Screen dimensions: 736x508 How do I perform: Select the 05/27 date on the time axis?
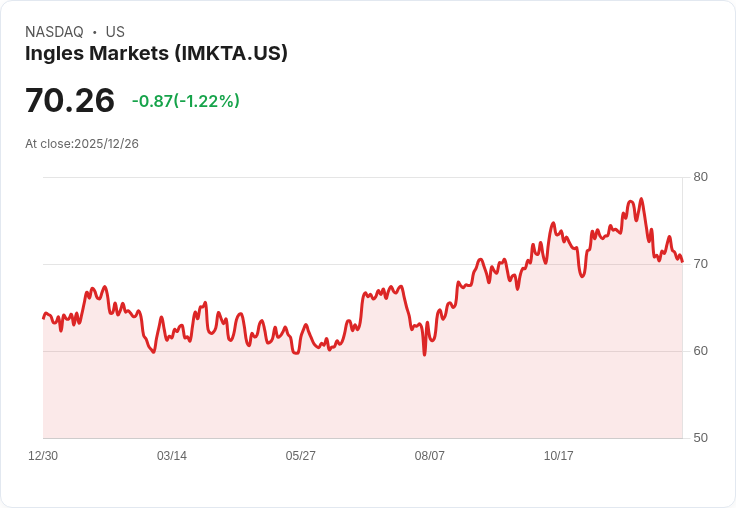point(301,456)
